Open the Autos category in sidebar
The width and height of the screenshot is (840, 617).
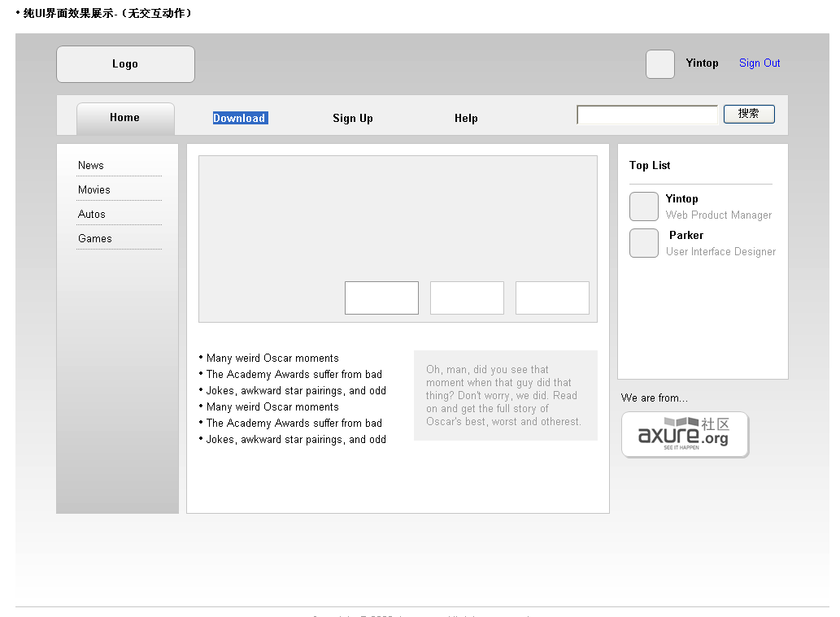click(x=92, y=214)
